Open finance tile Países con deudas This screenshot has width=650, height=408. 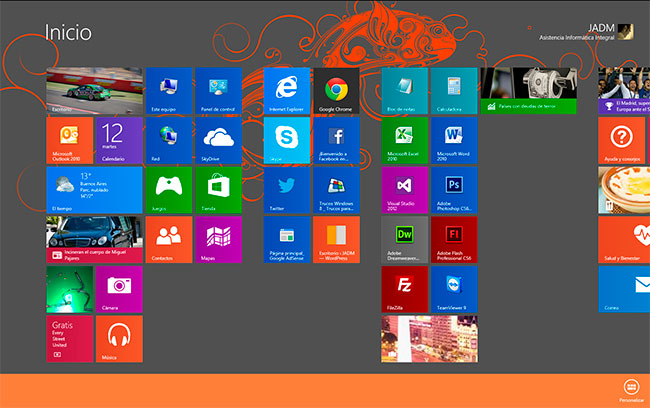(x=529, y=91)
